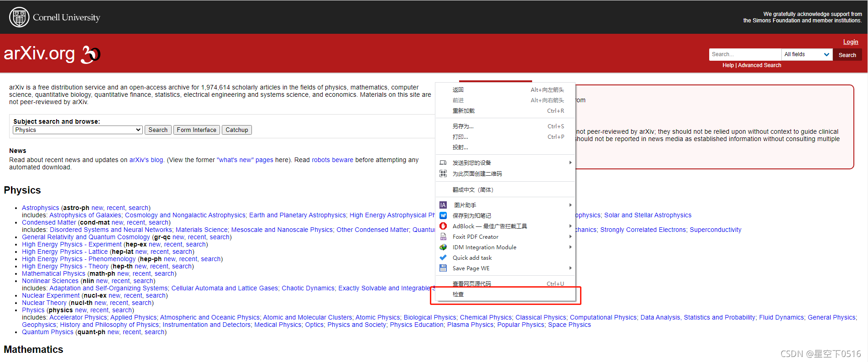This screenshot has width=868, height=362.
Task: Open the Popular Physics subcategory link
Action: coord(521,325)
